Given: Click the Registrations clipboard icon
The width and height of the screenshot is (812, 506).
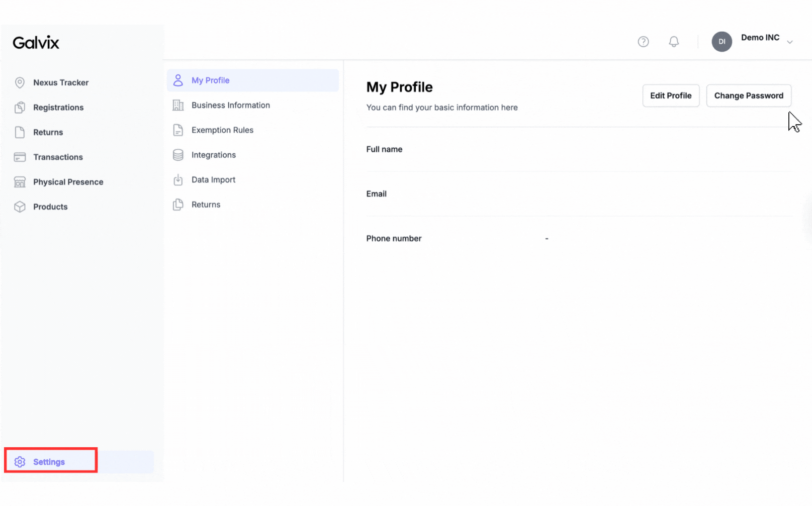Looking at the screenshot, I should (20, 108).
